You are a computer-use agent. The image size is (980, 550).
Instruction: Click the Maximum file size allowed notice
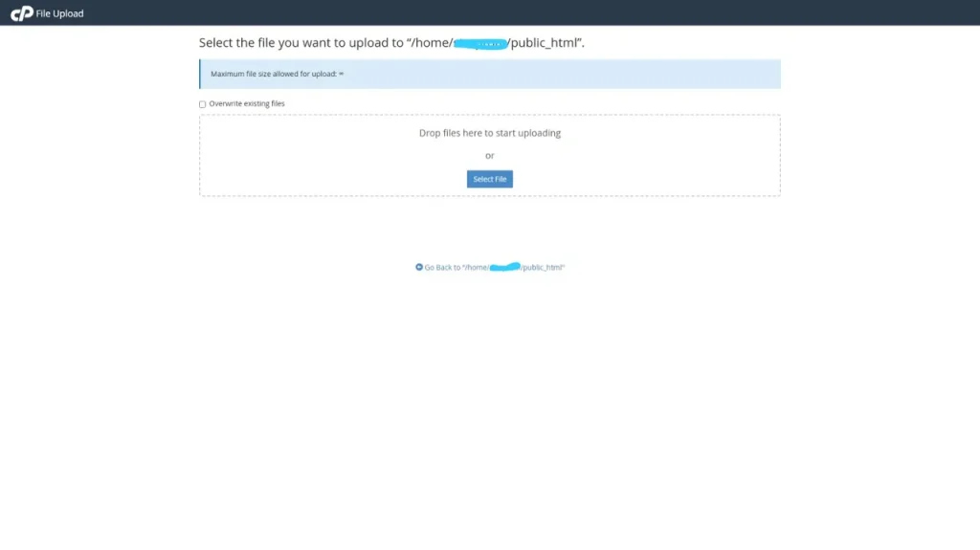489,74
